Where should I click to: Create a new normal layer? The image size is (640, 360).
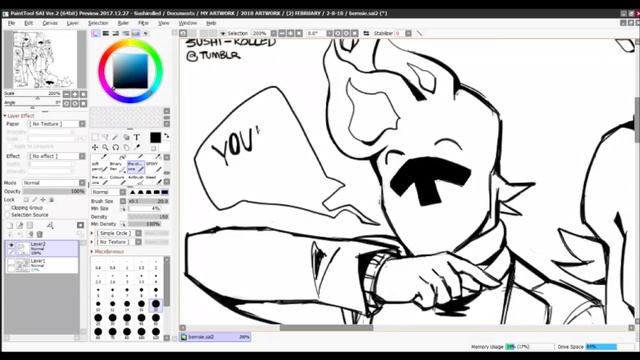(10, 225)
